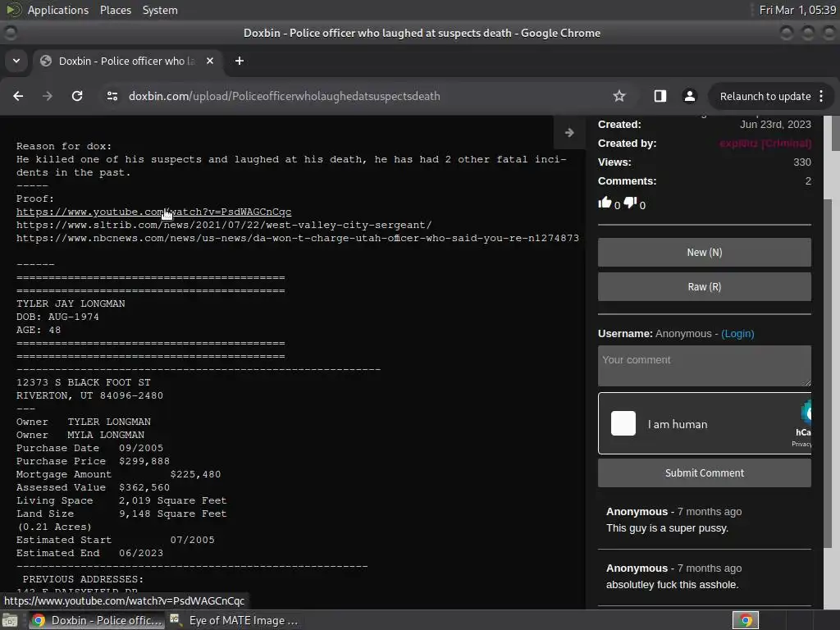Click the thumbs down icon

pyautogui.click(x=630, y=203)
